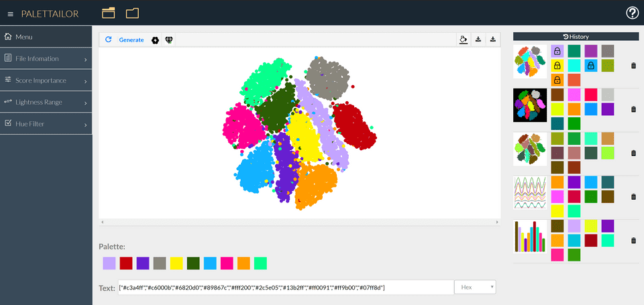Click the first download icon in the toolbar
Screen dimensions: 644x305
click(478, 40)
